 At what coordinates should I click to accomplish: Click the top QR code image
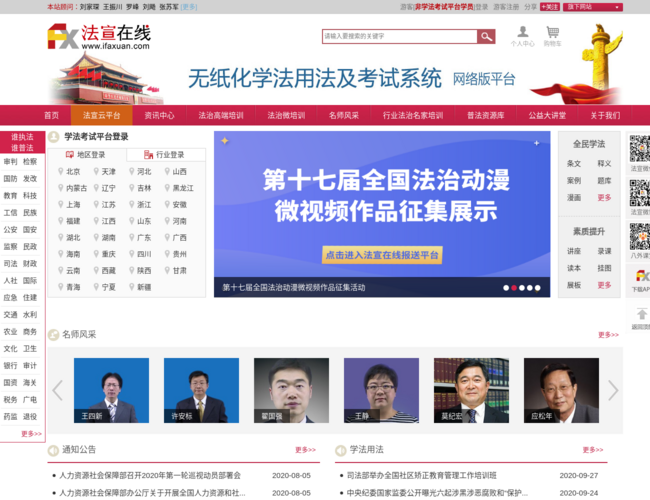coord(640,148)
